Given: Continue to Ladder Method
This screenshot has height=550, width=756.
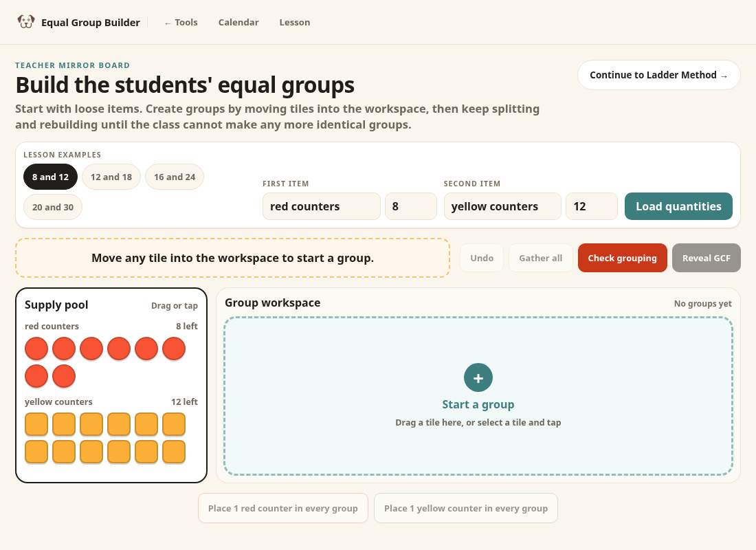Looking at the screenshot, I should coord(658,75).
